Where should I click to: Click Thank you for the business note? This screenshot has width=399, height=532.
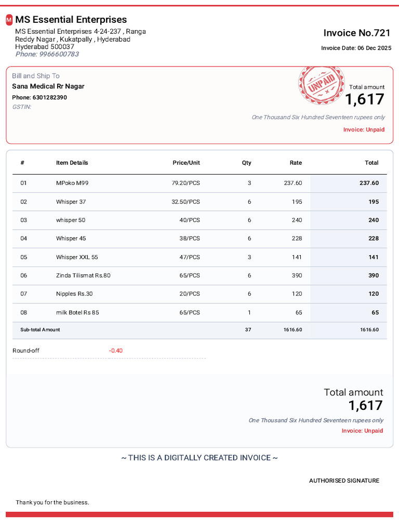52,502
